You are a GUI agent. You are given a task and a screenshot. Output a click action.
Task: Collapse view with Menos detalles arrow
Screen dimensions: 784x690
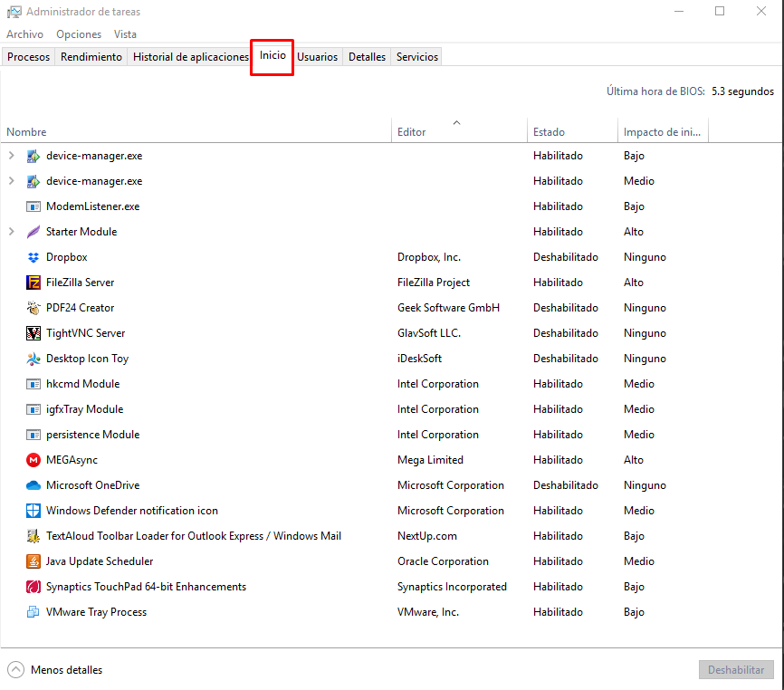[x=16, y=670]
